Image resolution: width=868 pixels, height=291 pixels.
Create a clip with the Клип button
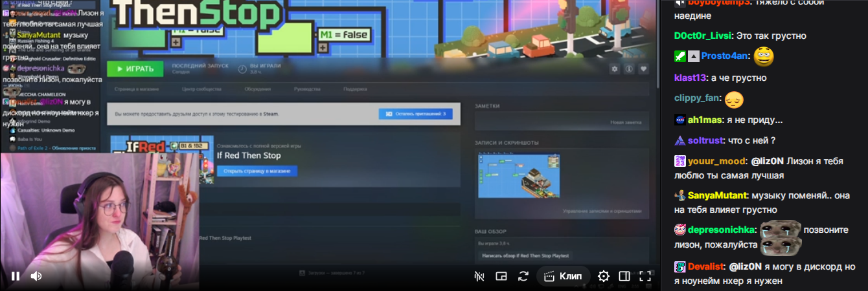(x=563, y=276)
